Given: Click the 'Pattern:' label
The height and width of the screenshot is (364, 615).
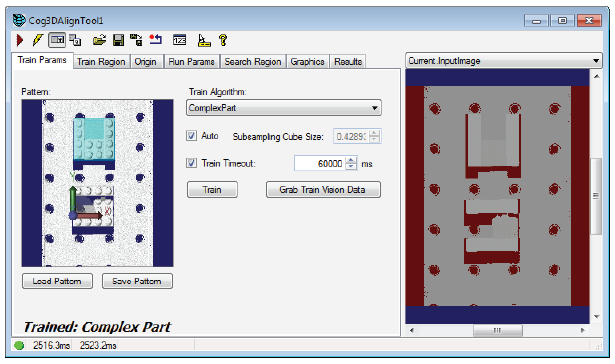Looking at the screenshot, I should point(36,92).
